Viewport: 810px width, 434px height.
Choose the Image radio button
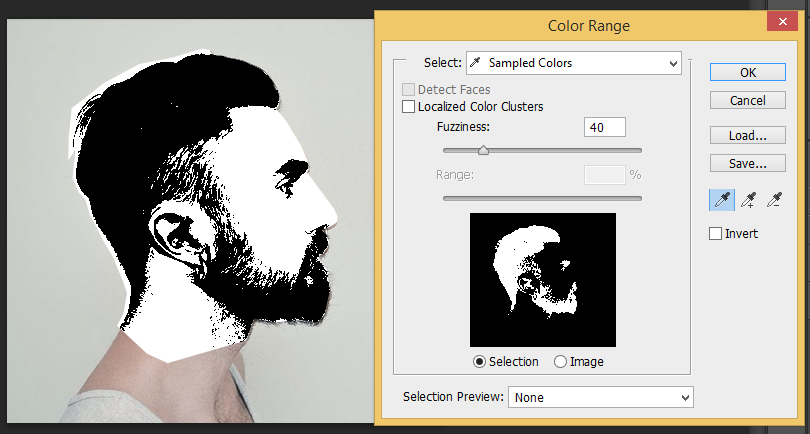(x=560, y=362)
